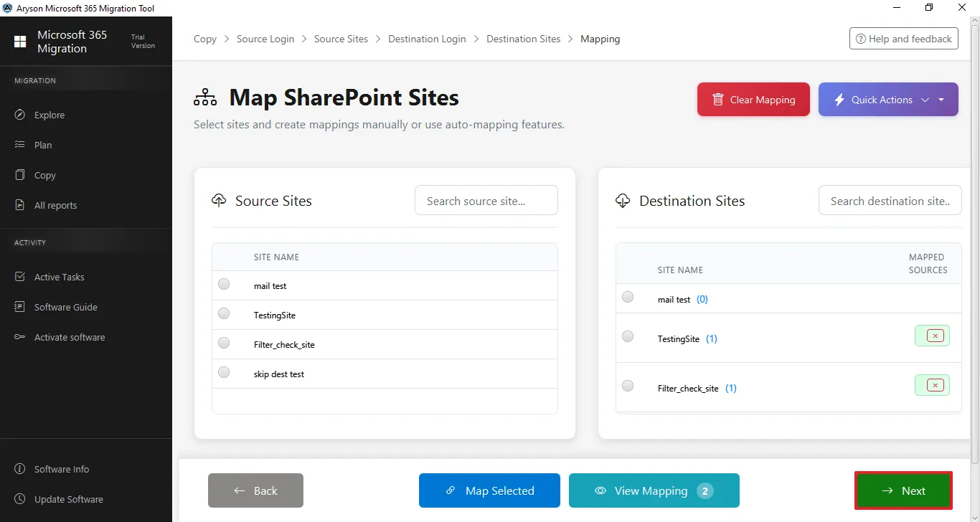Click the Search source site input field
The image size is (980, 522).
[x=486, y=201]
